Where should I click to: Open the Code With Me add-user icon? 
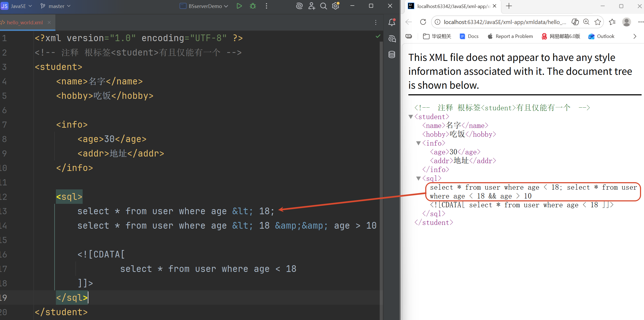[x=312, y=6]
